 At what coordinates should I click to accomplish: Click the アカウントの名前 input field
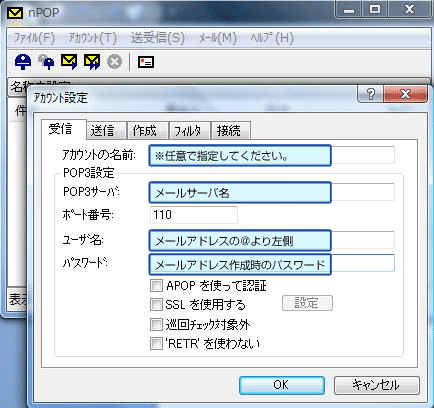click(272, 155)
